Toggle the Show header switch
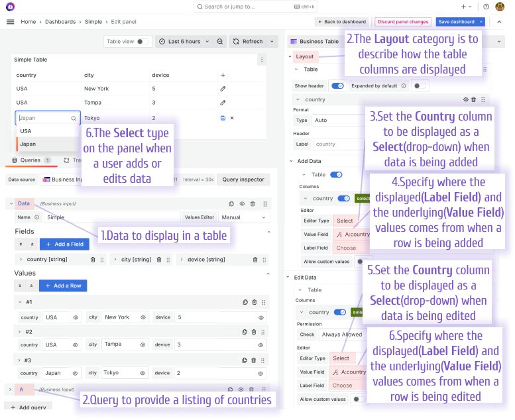Screen dimensions: 515x420 [337, 85]
